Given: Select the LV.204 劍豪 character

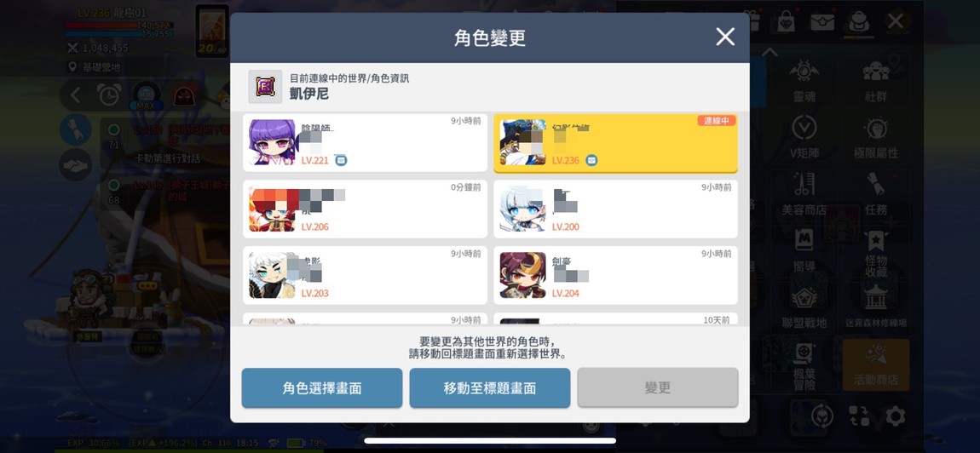Looking at the screenshot, I should click(x=615, y=275).
